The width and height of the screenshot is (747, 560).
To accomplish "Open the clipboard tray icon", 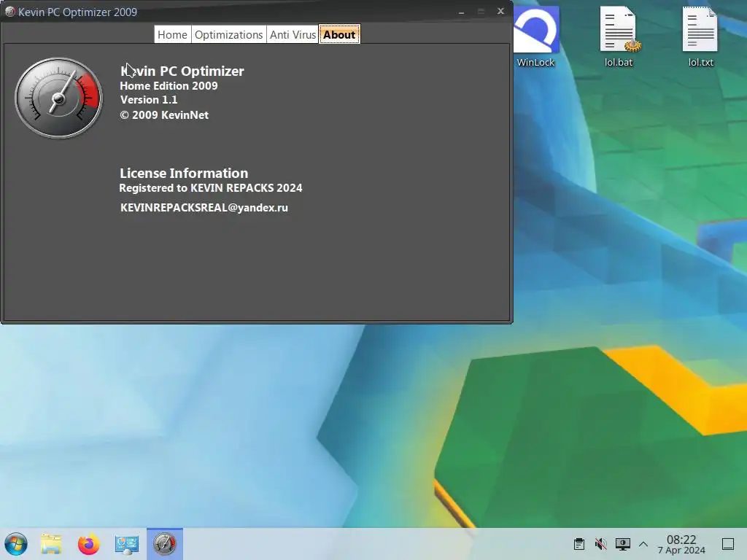I will coord(578,544).
